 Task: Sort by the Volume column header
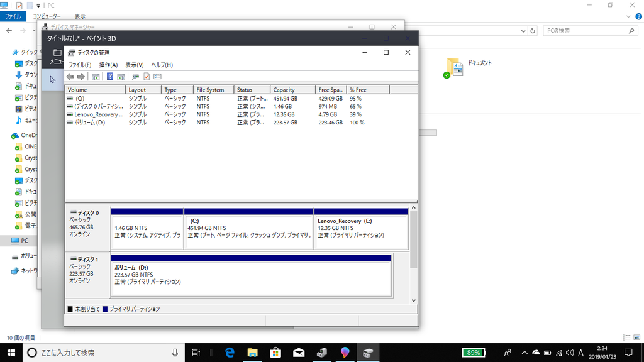(x=96, y=90)
